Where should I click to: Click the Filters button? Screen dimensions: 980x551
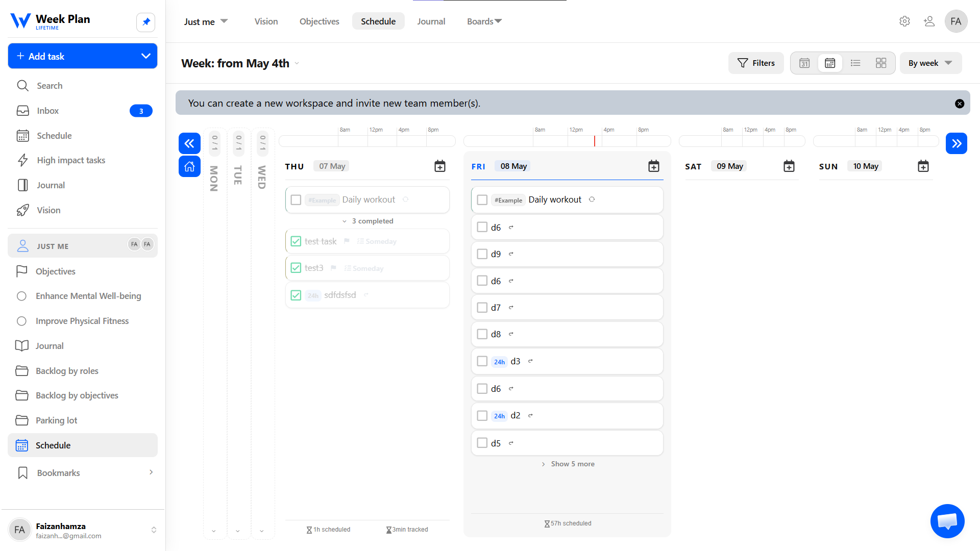[756, 63]
